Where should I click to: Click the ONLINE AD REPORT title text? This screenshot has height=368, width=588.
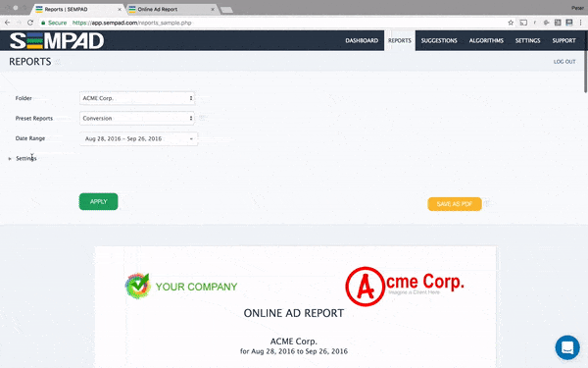[294, 313]
